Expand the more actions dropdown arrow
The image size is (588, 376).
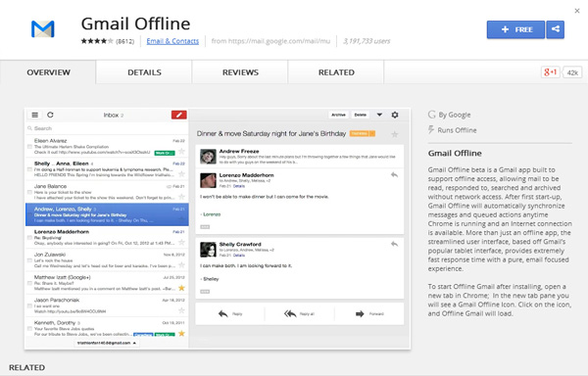(379, 115)
